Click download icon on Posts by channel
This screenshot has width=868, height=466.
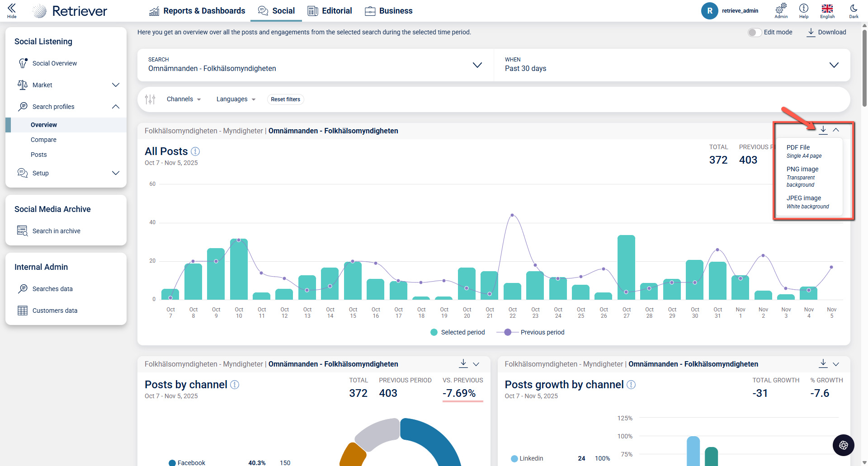(463, 363)
